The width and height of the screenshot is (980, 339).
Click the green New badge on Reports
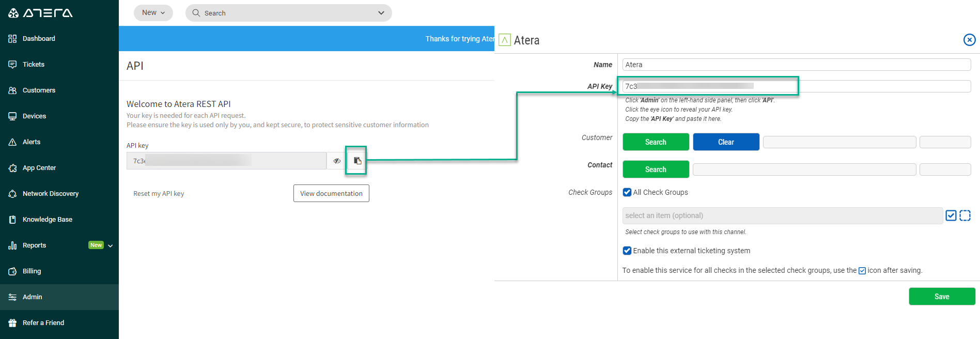click(x=96, y=245)
